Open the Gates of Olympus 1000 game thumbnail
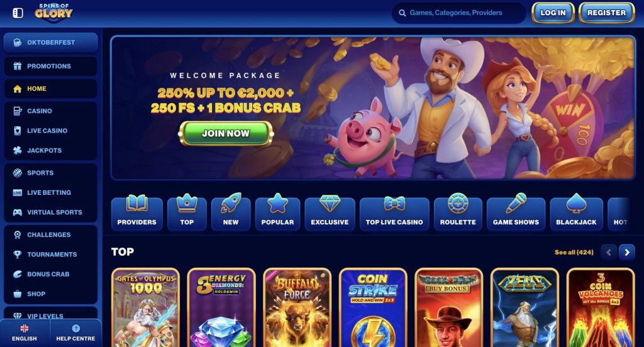This screenshot has height=347, width=644. tap(145, 307)
